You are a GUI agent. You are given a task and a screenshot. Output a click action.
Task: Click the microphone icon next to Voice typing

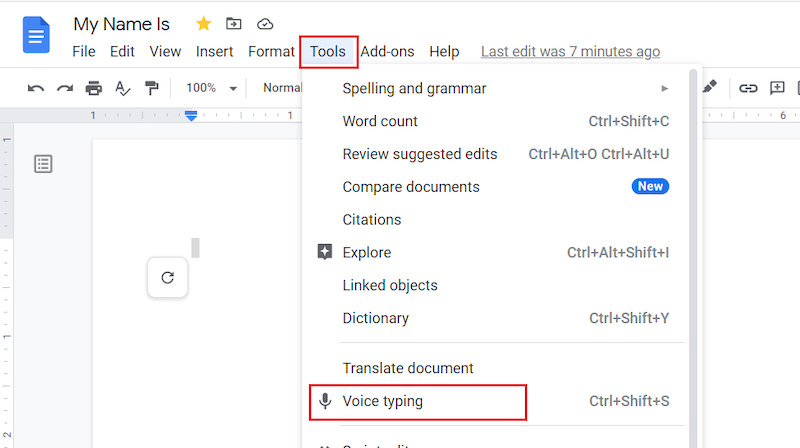[325, 401]
